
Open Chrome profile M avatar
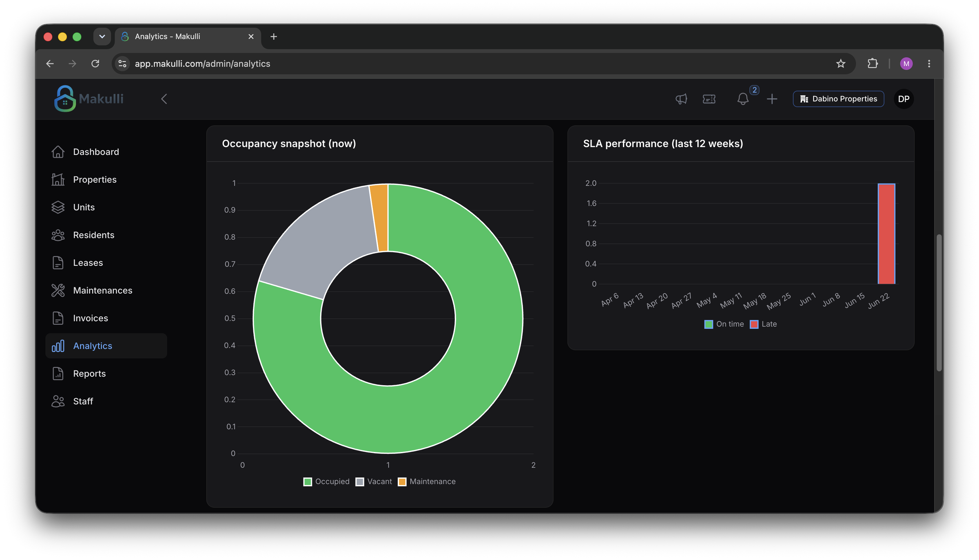tap(906, 64)
